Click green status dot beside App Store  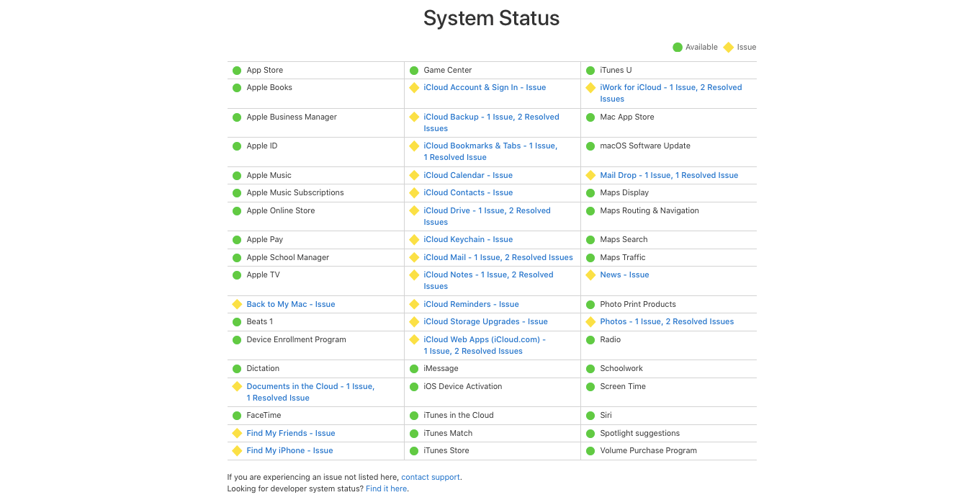237,70
